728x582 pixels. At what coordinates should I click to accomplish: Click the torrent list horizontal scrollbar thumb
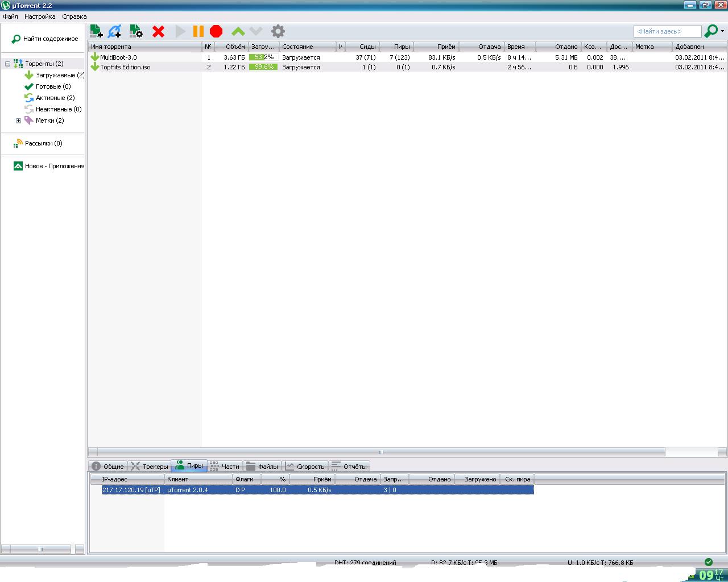coord(381,452)
